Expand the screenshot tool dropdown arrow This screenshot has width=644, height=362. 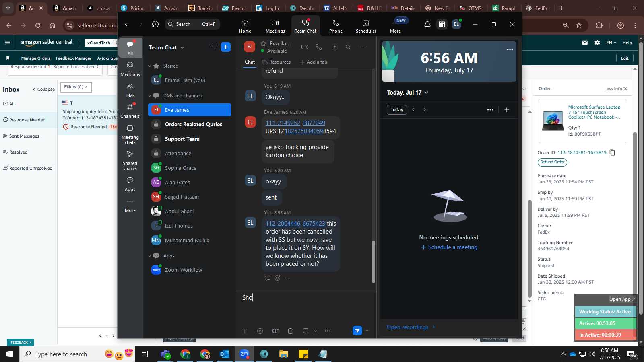(x=316, y=331)
